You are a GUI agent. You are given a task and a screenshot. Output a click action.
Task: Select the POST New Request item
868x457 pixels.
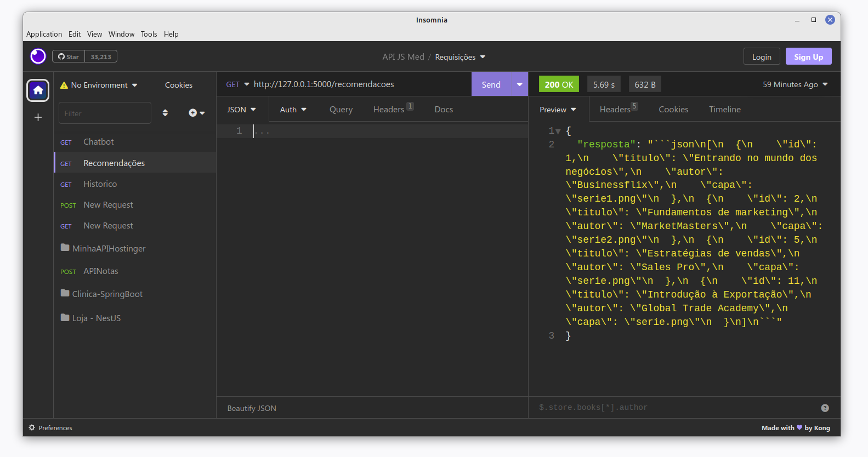pyautogui.click(x=135, y=205)
